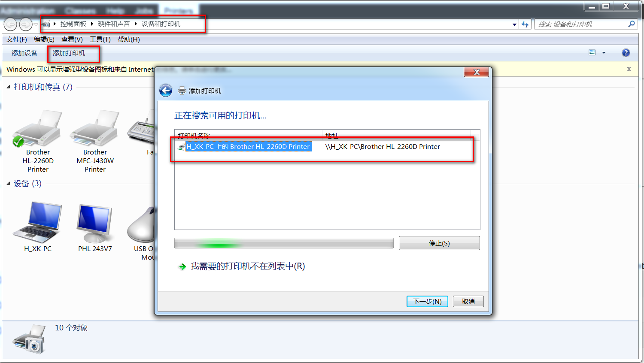Viewport: 644px width, 363px height.
Task: Select the H_XK-PC laptop device icon
Action: [x=38, y=222]
